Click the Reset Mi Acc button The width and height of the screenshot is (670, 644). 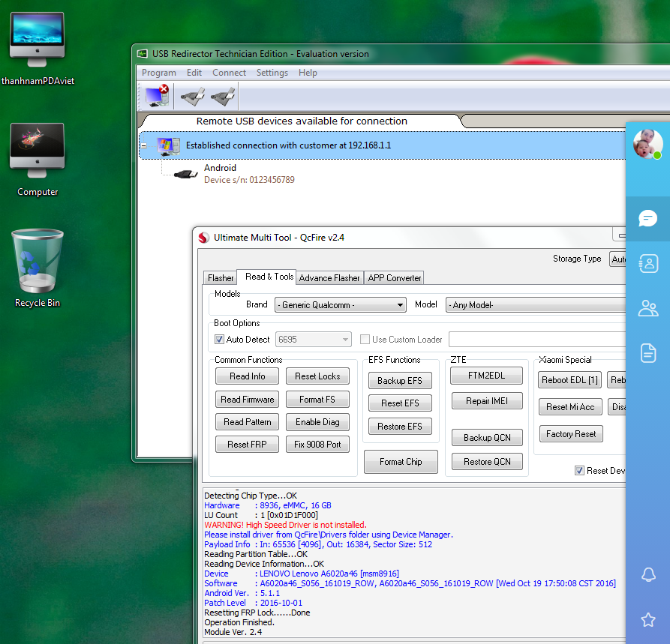(570, 406)
